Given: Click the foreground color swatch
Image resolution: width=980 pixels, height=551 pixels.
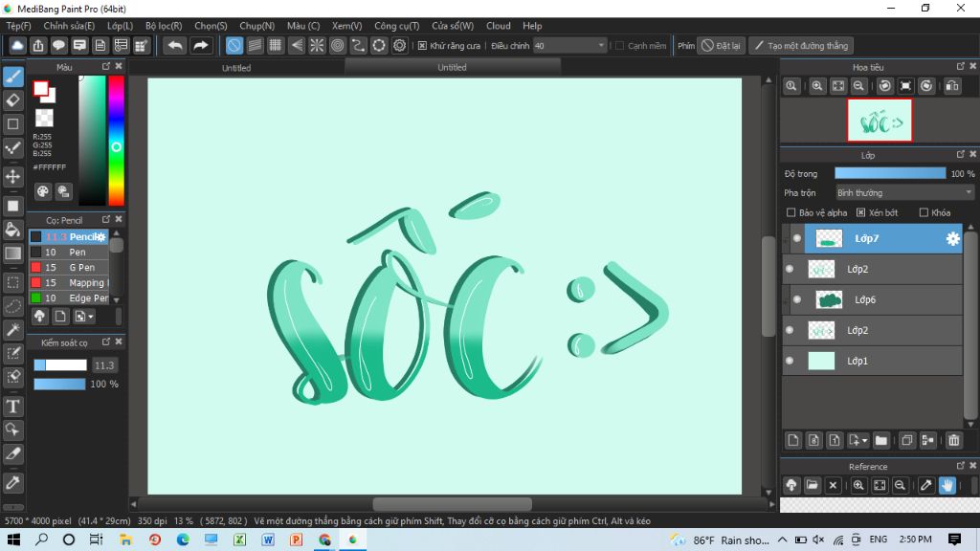Looking at the screenshot, I should coord(41,89).
